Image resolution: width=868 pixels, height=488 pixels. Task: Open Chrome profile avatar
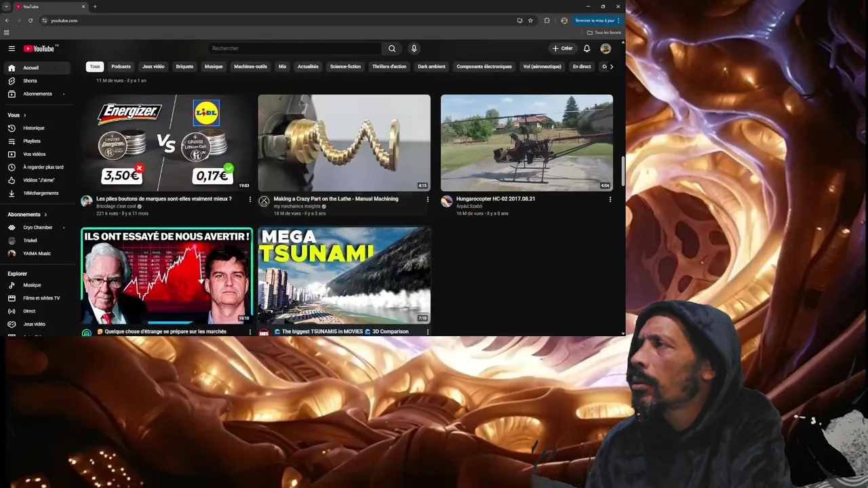pos(564,20)
